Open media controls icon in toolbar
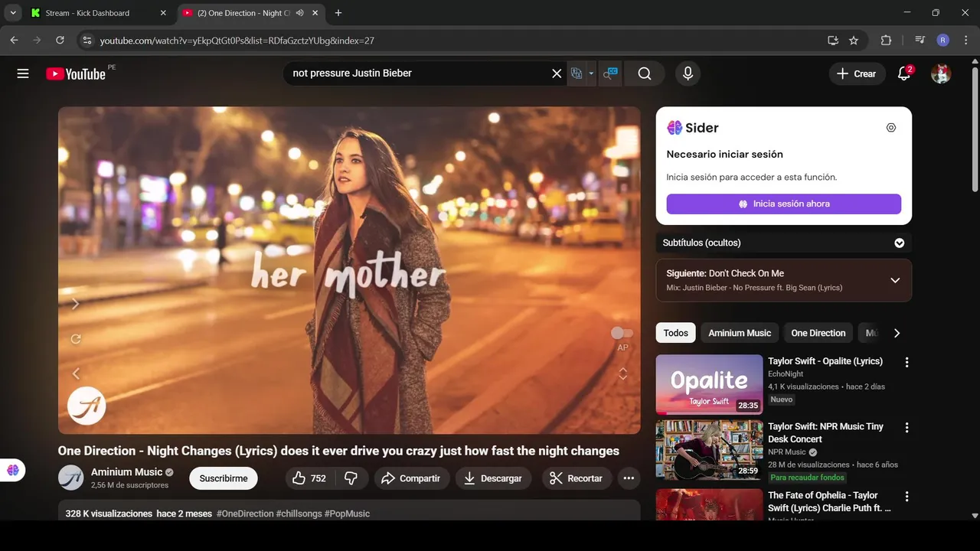Screen dimensions: 980x551 coord(920,41)
